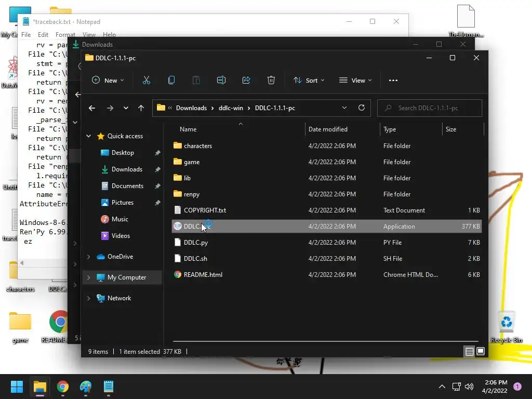Image resolution: width=532 pixels, height=399 pixels.
Task: Open the View dropdown menu
Action: pyautogui.click(x=355, y=81)
